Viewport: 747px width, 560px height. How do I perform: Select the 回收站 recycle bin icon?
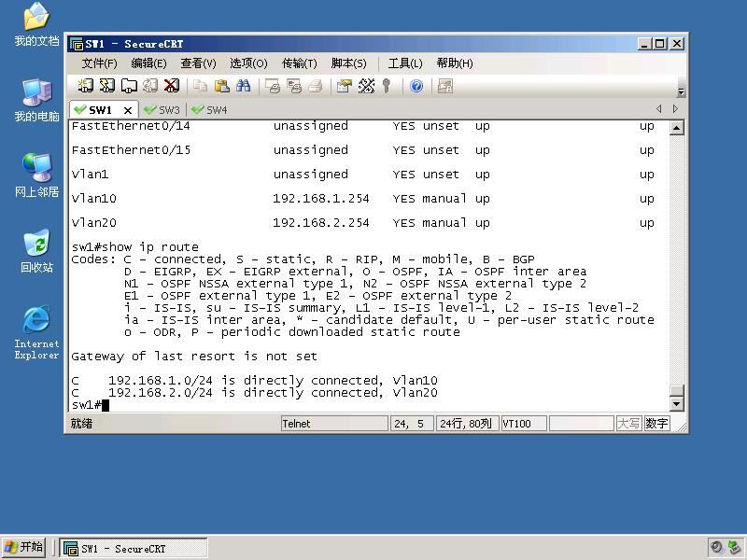click(x=36, y=251)
